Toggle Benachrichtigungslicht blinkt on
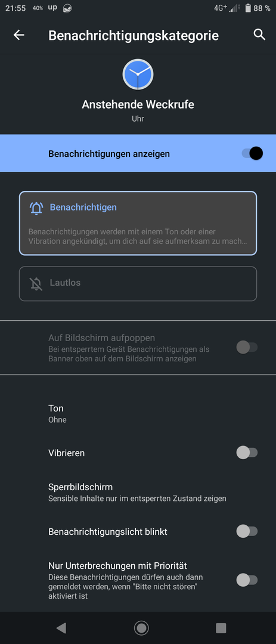Screen dimensions: 276x644 tap(247, 531)
